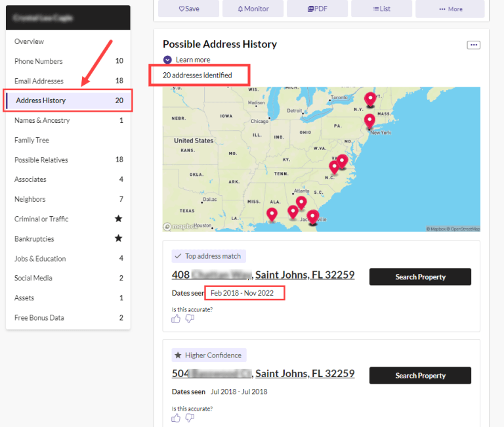504x427 pixels.
Task: Click the New York map pin
Action: (x=369, y=121)
